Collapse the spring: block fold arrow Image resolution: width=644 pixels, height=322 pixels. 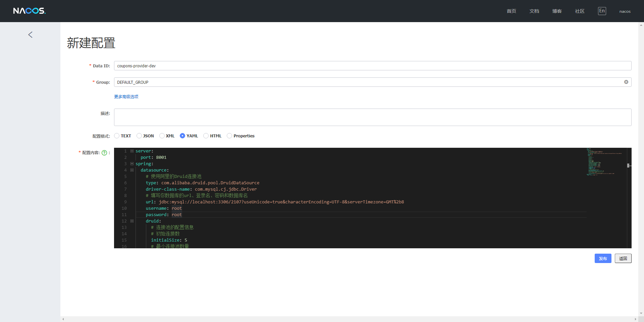pyautogui.click(x=132, y=164)
